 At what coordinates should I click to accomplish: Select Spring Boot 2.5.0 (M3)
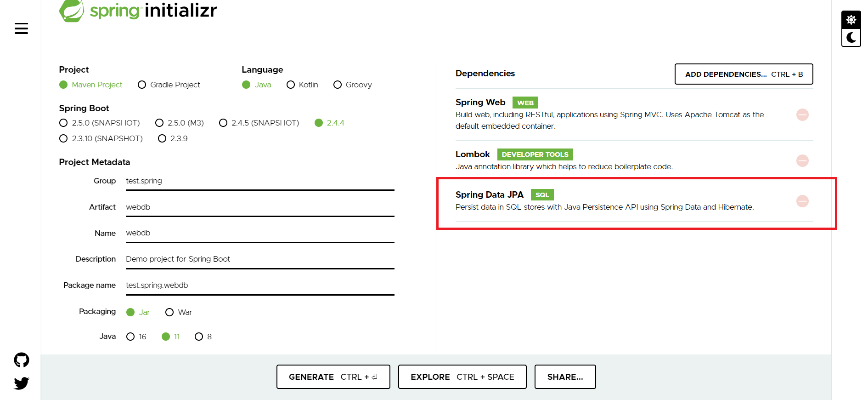click(x=180, y=123)
